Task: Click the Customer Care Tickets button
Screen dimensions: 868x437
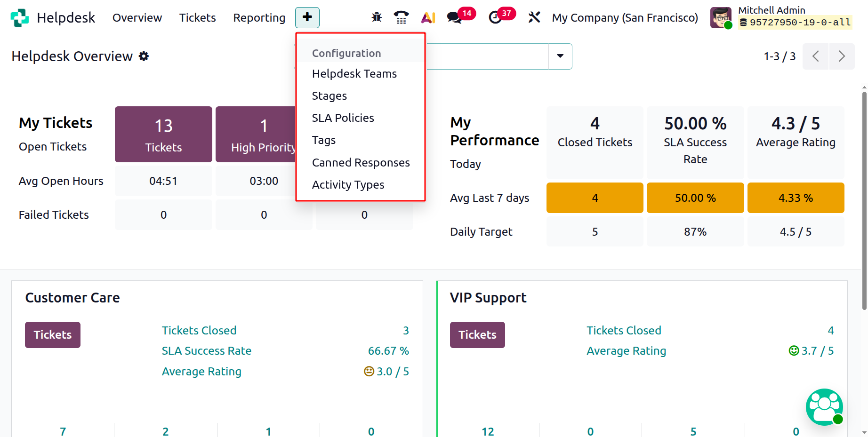Action: (x=53, y=335)
